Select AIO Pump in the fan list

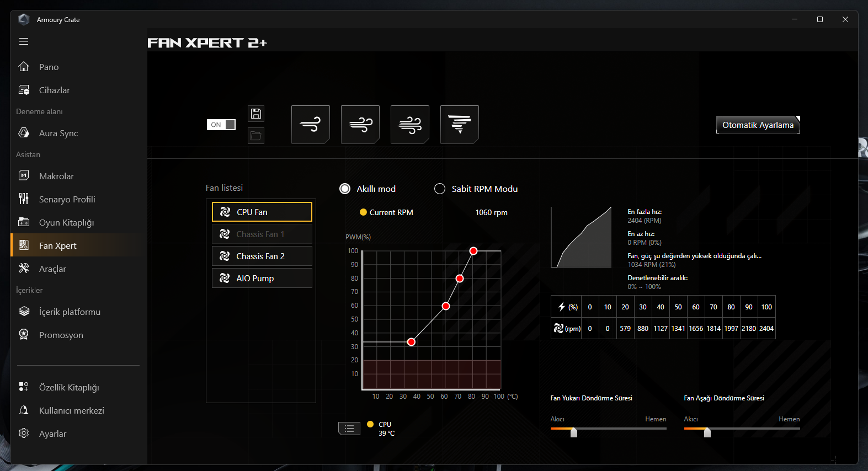click(x=262, y=278)
